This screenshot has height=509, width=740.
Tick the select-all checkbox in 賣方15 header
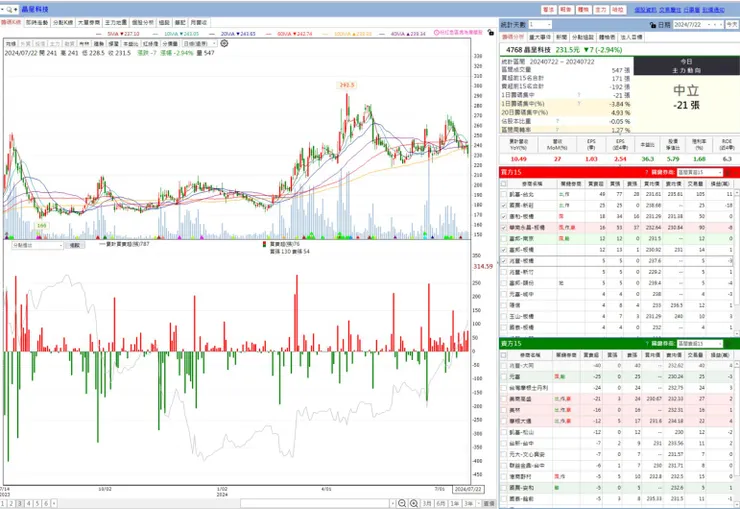(x=504, y=355)
